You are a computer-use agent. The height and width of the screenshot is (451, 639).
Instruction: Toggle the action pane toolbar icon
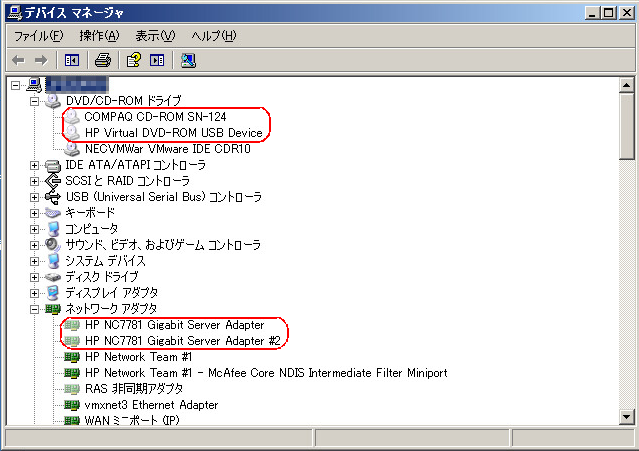click(x=157, y=61)
